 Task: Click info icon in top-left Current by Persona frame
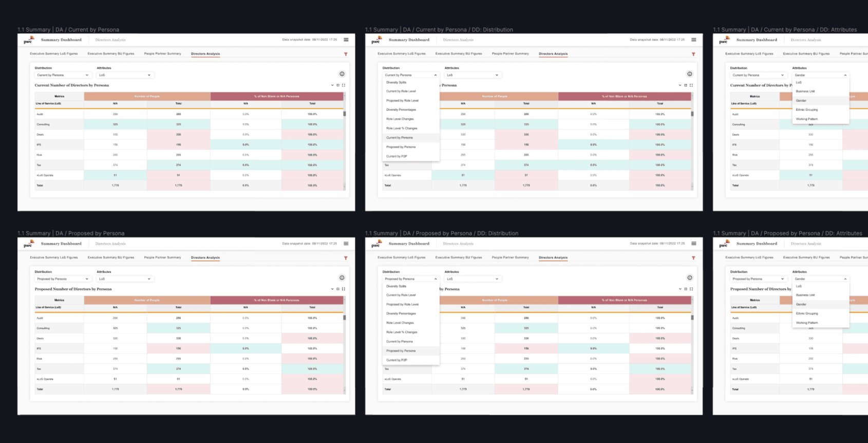pyautogui.click(x=342, y=74)
